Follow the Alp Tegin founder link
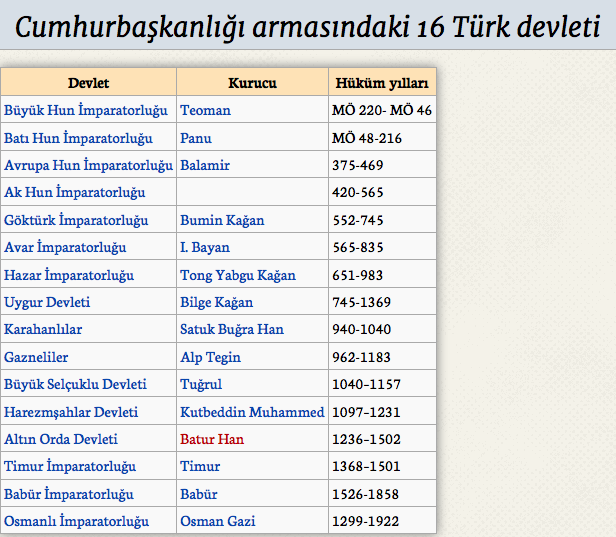This screenshot has width=616, height=537. (x=211, y=357)
